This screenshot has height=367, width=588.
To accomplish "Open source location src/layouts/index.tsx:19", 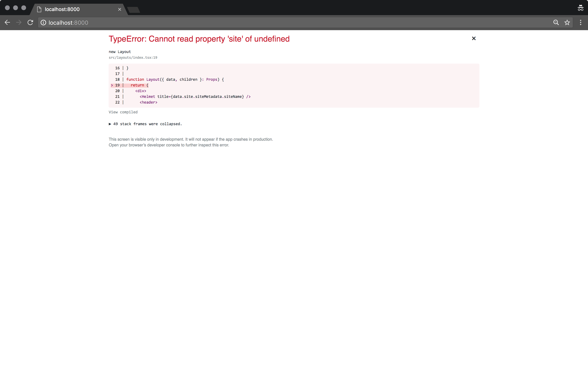I will pos(133,57).
